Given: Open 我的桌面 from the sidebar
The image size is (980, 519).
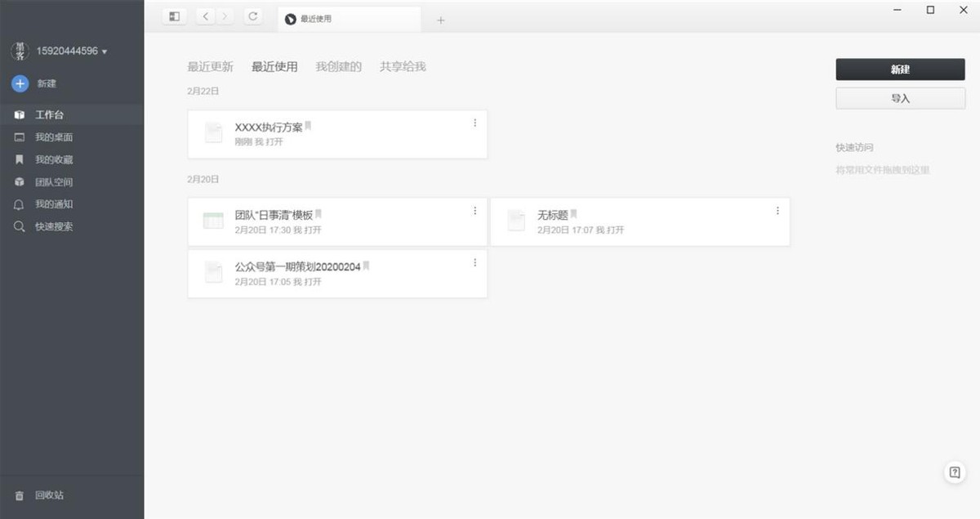Looking at the screenshot, I should coord(21,136).
